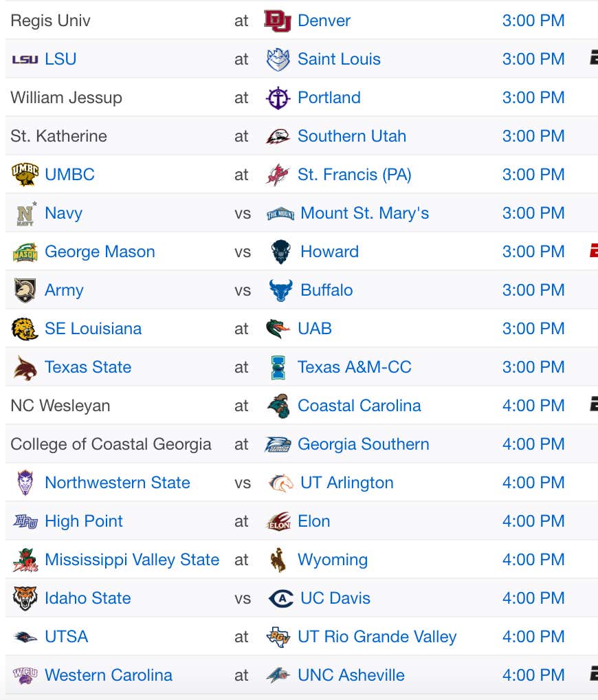
Task: Click the 3:00 PM Army vs Buffalo time
Action: click(533, 290)
